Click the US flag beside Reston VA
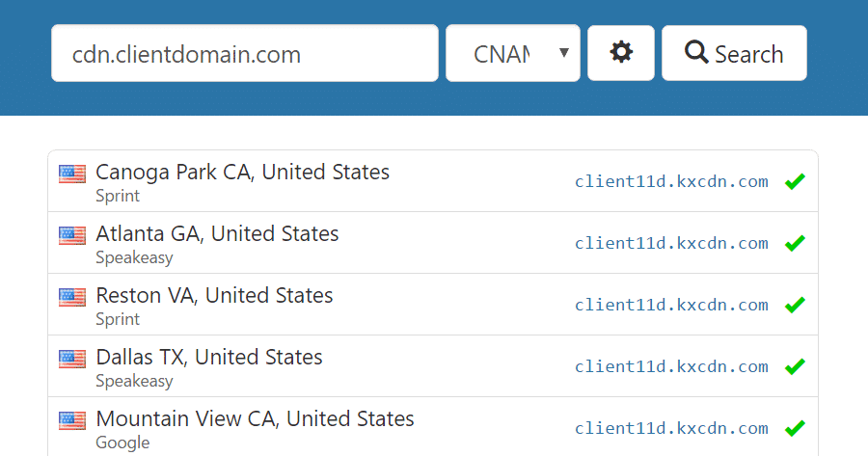 click(72, 297)
